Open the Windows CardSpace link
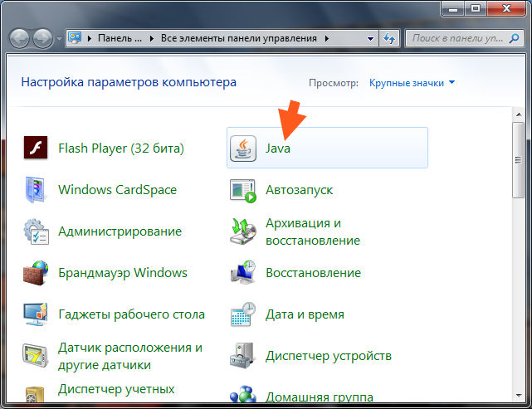532x409 pixels. click(117, 190)
